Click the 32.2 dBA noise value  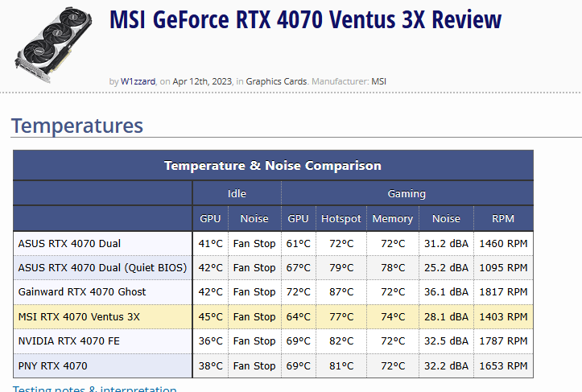tap(446, 365)
